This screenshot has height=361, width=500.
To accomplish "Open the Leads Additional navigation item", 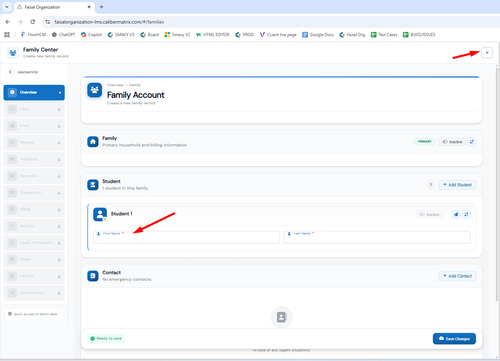I will click(34, 242).
